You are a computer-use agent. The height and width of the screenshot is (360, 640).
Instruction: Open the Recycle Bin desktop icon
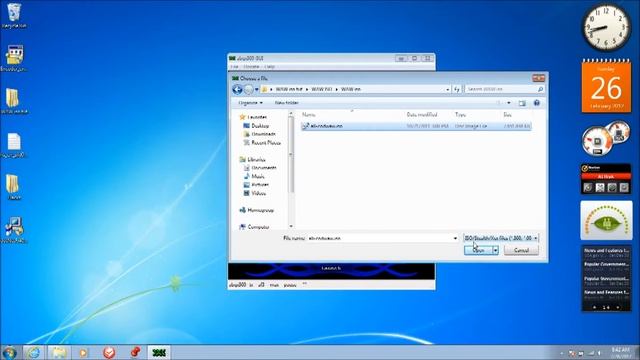coord(14,16)
